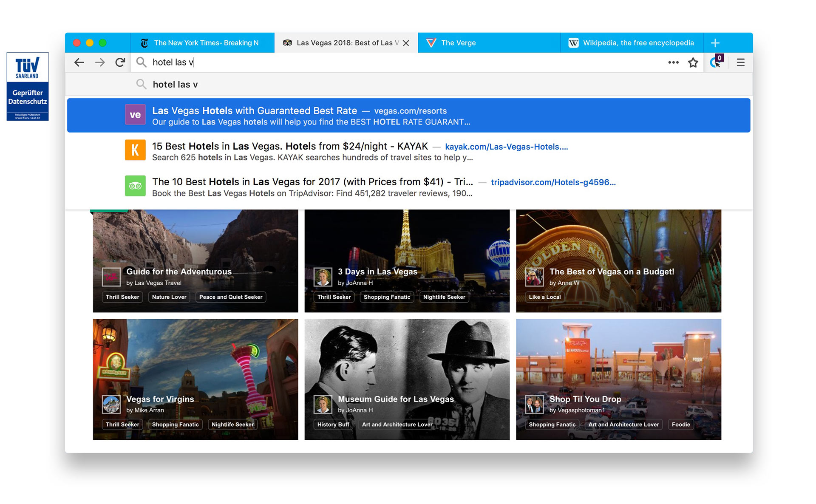The height and width of the screenshot is (504, 816).
Task: Click the 'Foodie' tag
Action: click(x=681, y=425)
